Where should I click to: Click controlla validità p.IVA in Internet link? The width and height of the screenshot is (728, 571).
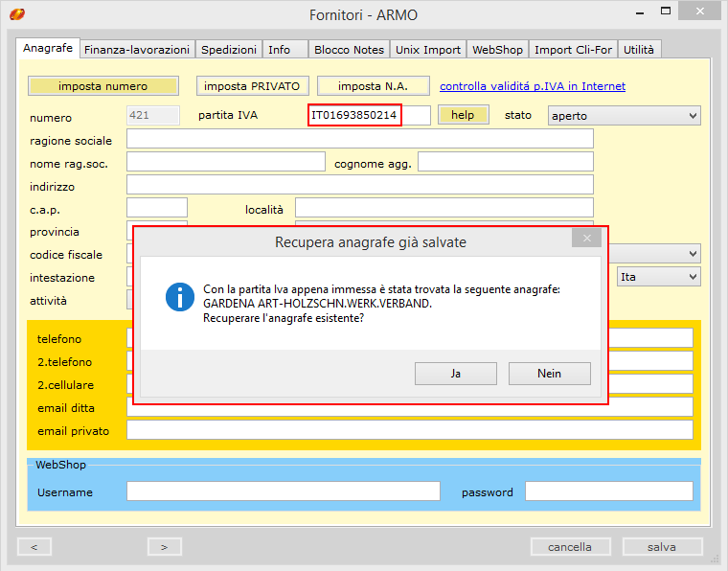pyautogui.click(x=532, y=86)
